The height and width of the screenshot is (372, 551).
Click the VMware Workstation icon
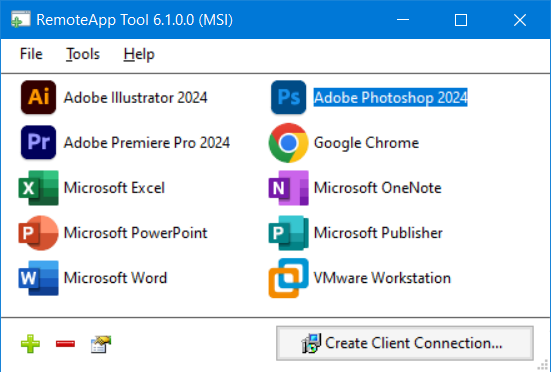289,278
